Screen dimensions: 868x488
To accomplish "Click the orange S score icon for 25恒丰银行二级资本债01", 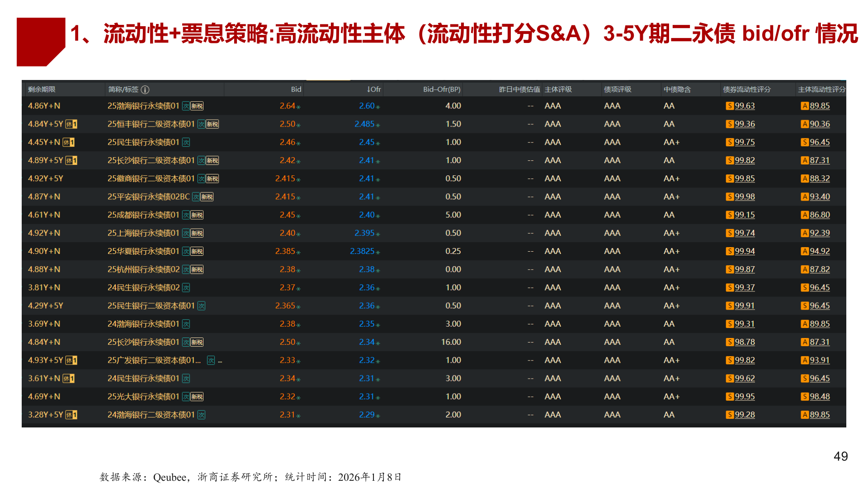I will click(x=730, y=124).
